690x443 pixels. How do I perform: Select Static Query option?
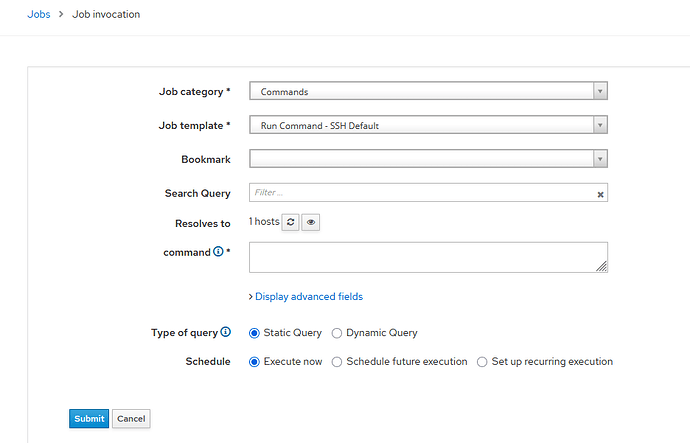point(254,333)
